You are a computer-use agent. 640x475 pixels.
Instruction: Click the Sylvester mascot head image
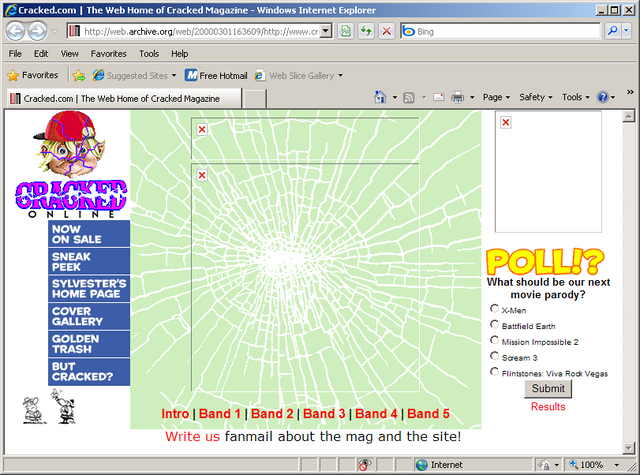(69, 143)
